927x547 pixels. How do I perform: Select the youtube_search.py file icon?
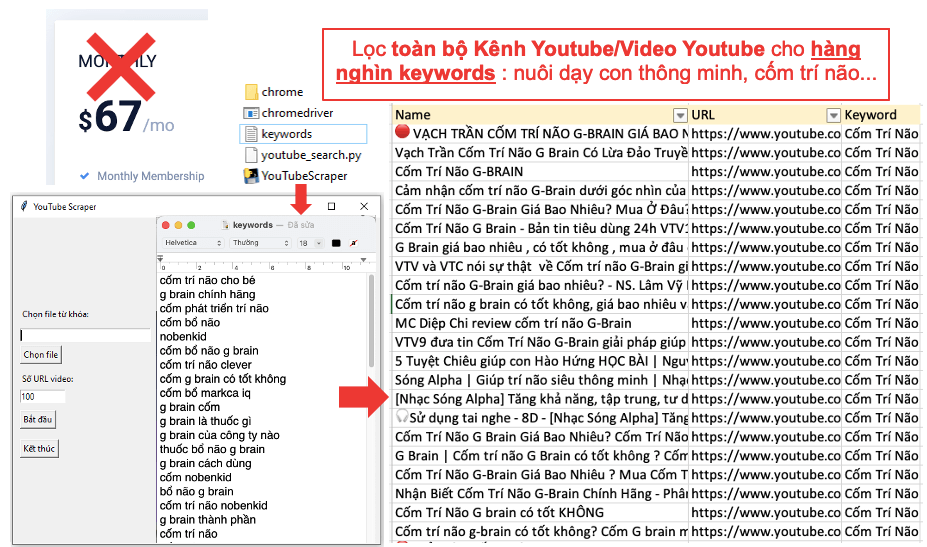coord(251,155)
